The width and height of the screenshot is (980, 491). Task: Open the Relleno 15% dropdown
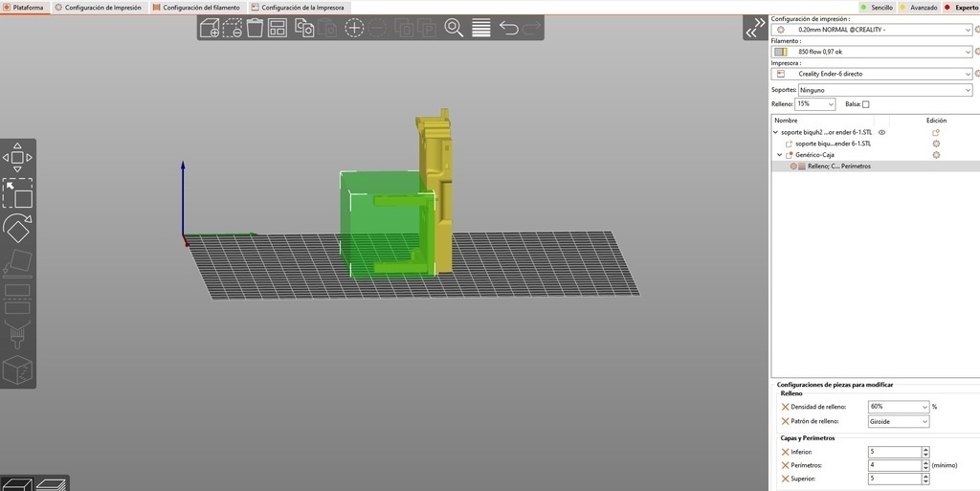click(x=815, y=104)
